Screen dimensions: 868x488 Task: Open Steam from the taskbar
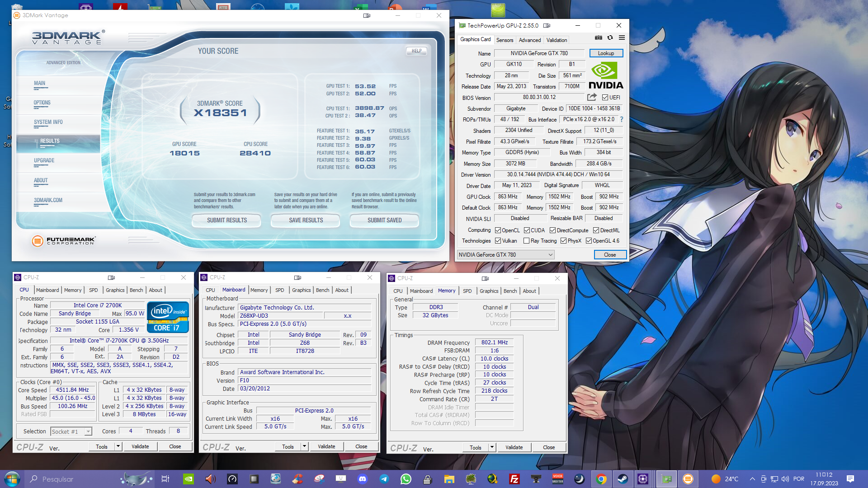click(x=623, y=479)
